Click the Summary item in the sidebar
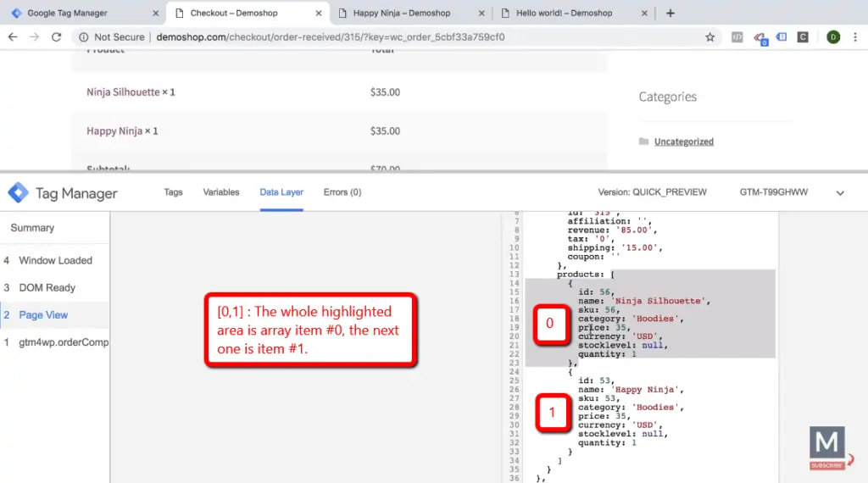Screen dimensions: 868x483 tap(32, 228)
